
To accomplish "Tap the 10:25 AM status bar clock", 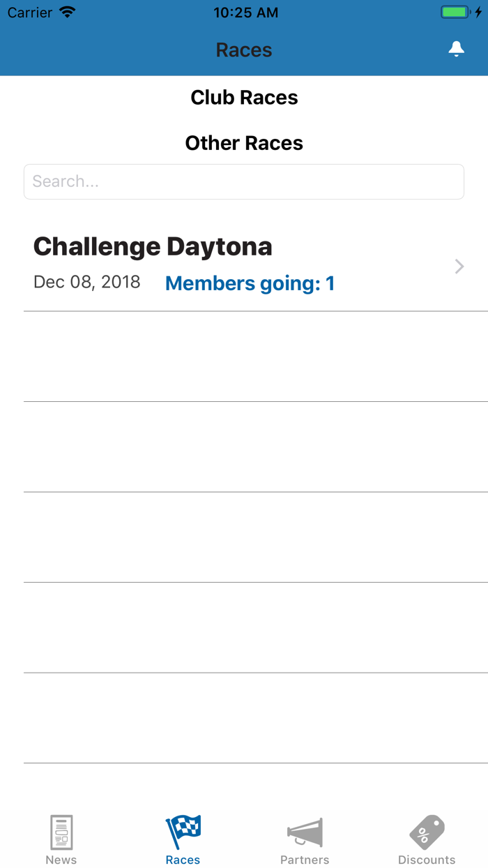I will 245,13.
